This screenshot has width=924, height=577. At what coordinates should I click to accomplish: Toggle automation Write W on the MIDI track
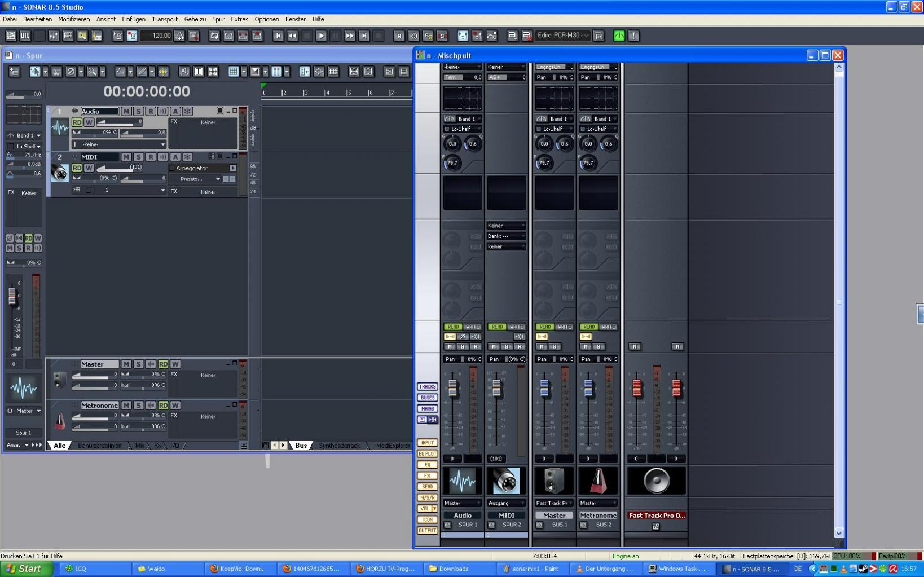(x=89, y=168)
